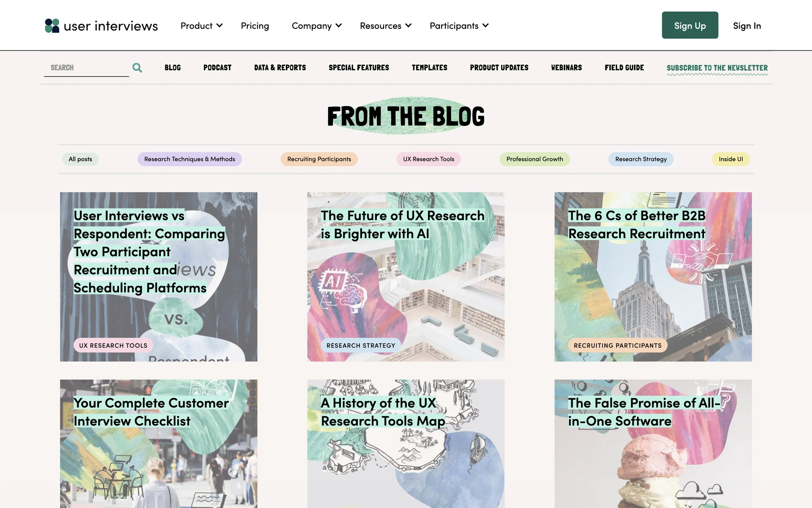This screenshot has height=508, width=812.
Task: Select the Inside UI category tag
Action: tap(731, 159)
